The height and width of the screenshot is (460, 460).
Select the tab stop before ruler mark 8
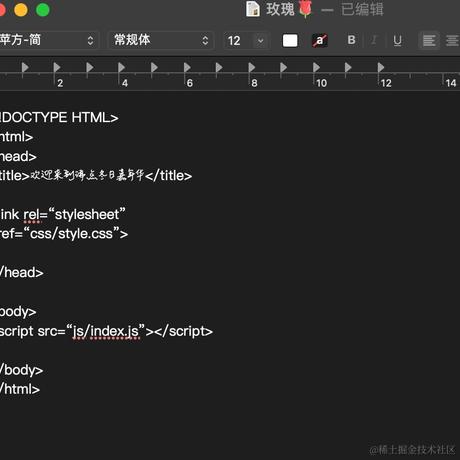click(252, 68)
